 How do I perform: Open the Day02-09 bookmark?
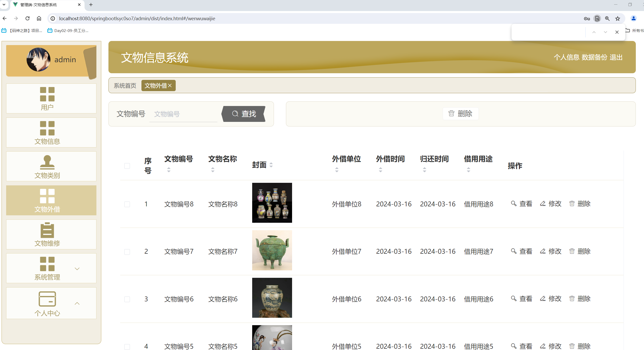click(68, 31)
